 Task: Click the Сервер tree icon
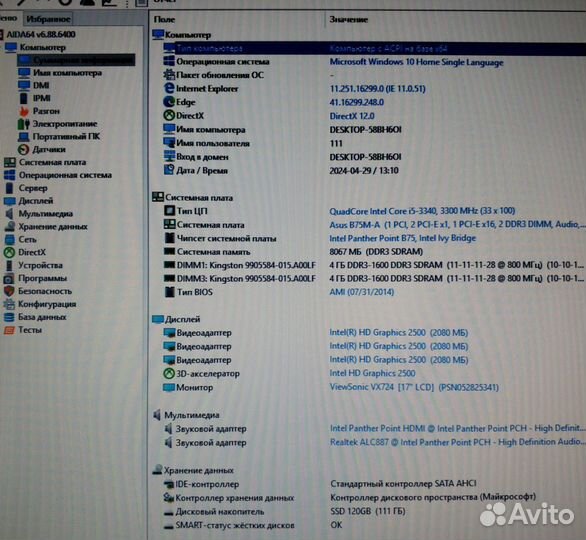point(9,188)
